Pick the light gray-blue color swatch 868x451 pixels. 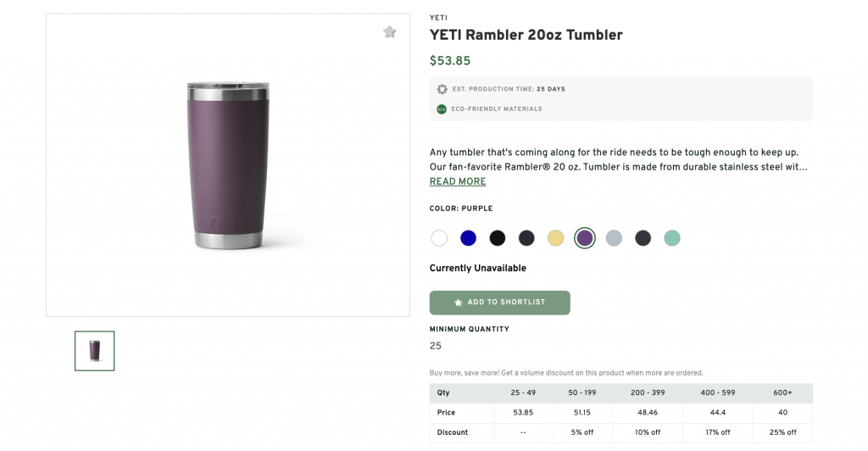click(614, 238)
